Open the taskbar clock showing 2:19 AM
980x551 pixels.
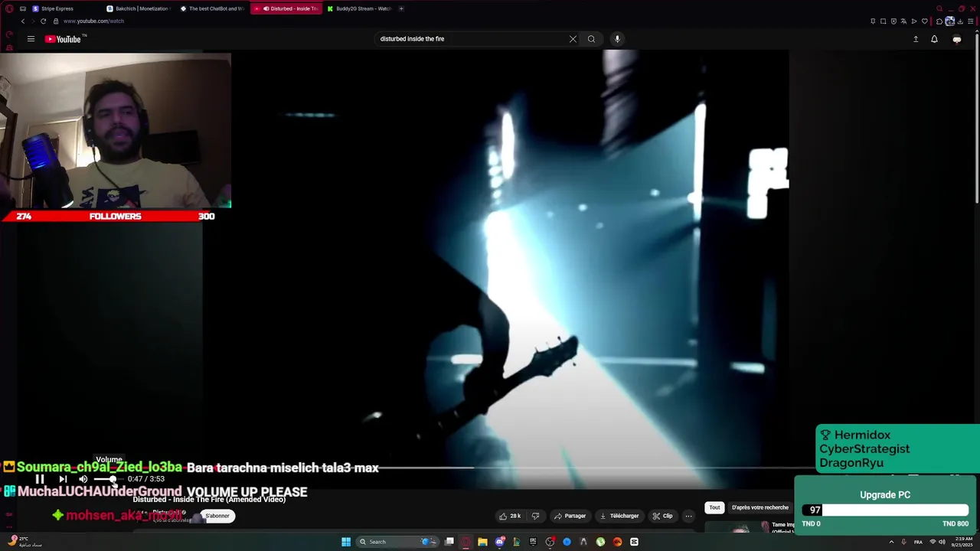[x=963, y=542]
